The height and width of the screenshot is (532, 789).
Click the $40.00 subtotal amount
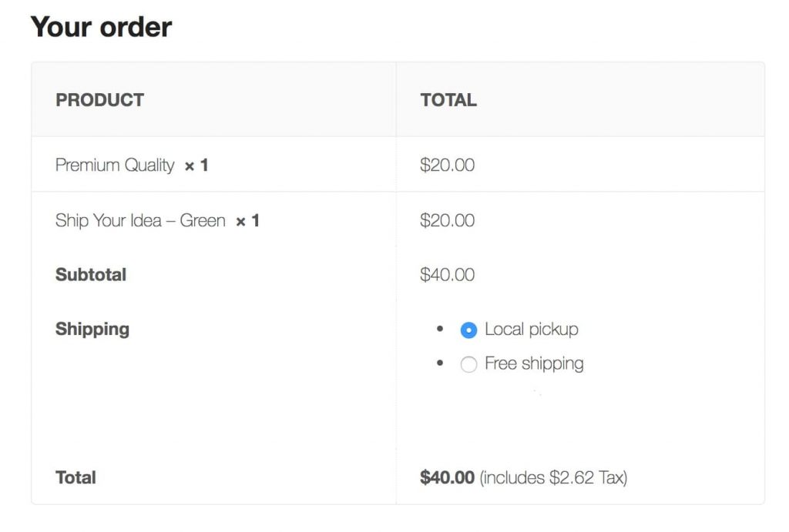[447, 275]
